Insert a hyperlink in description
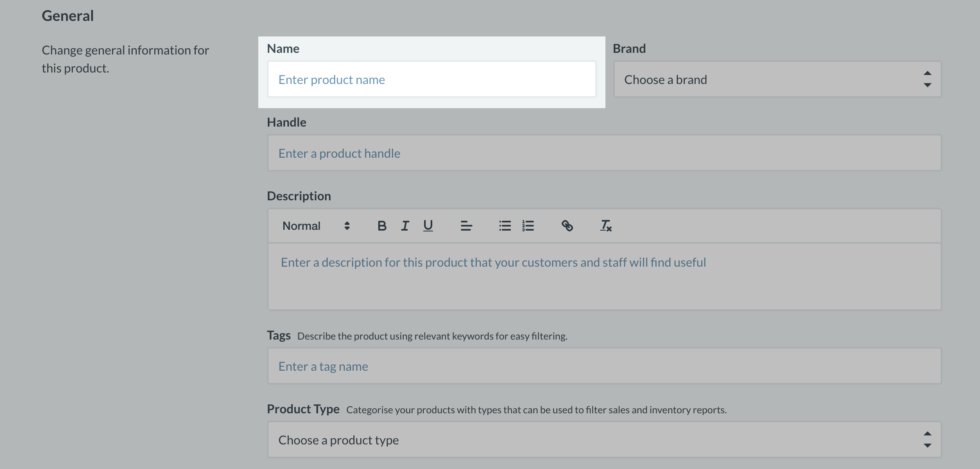Image resolution: width=980 pixels, height=469 pixels. (567, 226)
